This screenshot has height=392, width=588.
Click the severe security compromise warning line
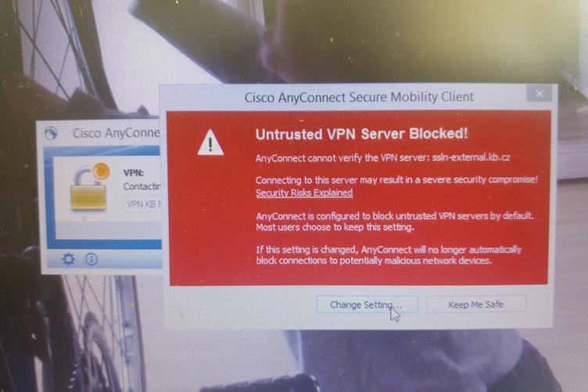(x=396, y=180)
